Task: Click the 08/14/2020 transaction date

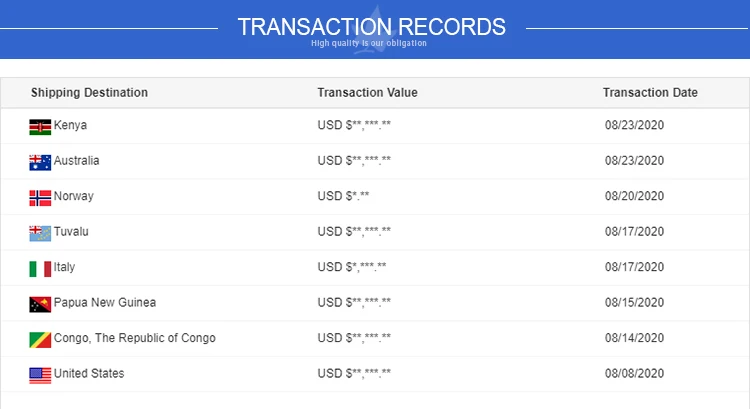Action: click(634, 339)
